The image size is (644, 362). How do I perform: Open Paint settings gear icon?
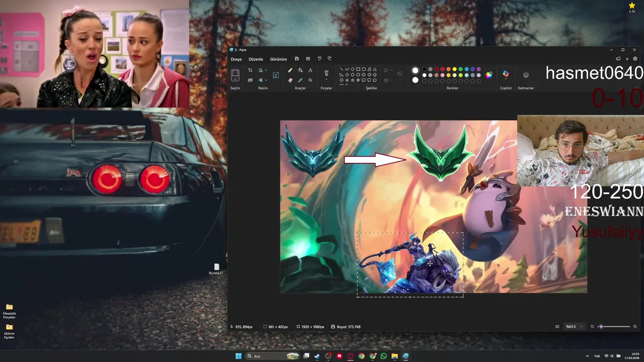[635, 59]
